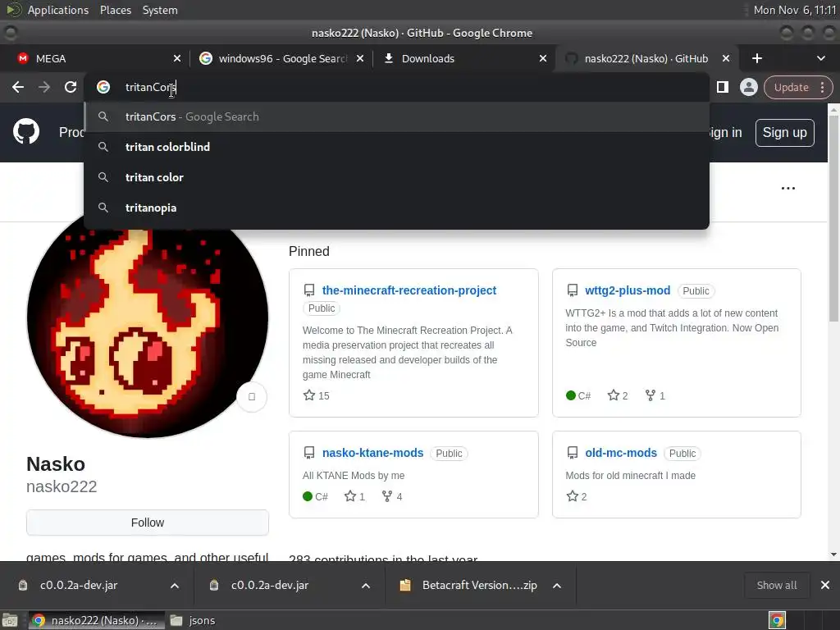This screenshot has width=840, height=630.
Task: Click the 2 stars count on wttg2-plus-mod
Action: click(618, 396)
